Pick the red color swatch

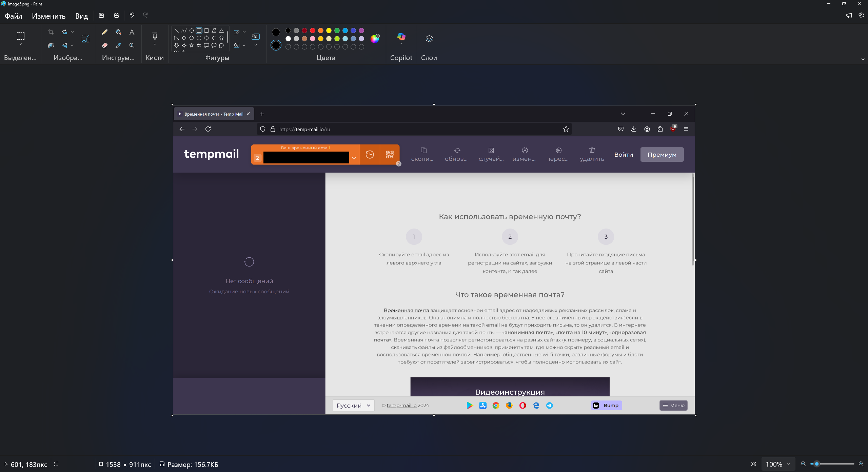pos(313,31)
